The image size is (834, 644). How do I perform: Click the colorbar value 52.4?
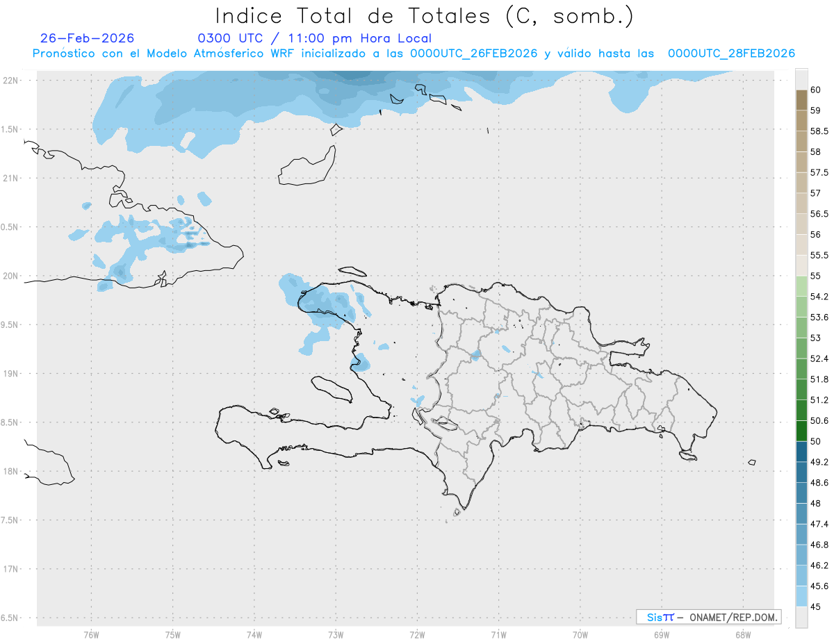tap(819, 359)
